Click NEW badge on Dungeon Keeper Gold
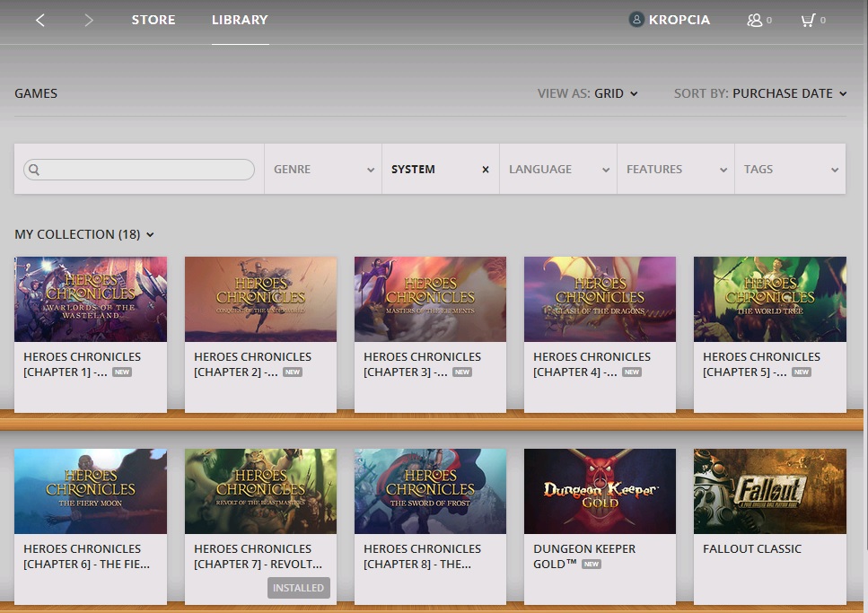 click(x=592, y=565)
